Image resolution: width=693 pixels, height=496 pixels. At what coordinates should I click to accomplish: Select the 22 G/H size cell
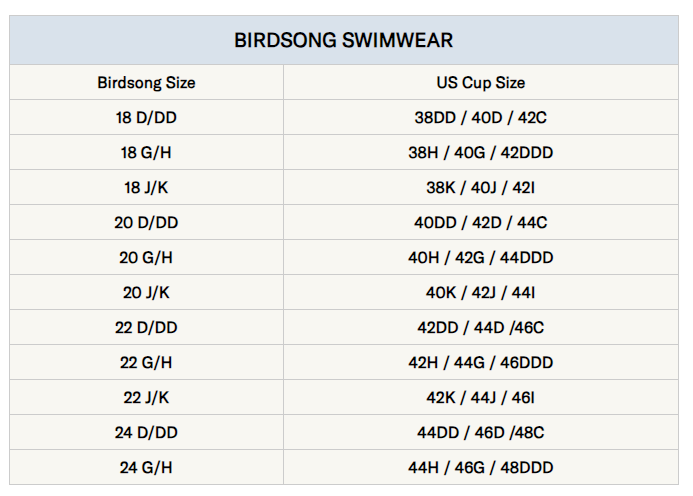pyautogui.click(x=146, y=362)
